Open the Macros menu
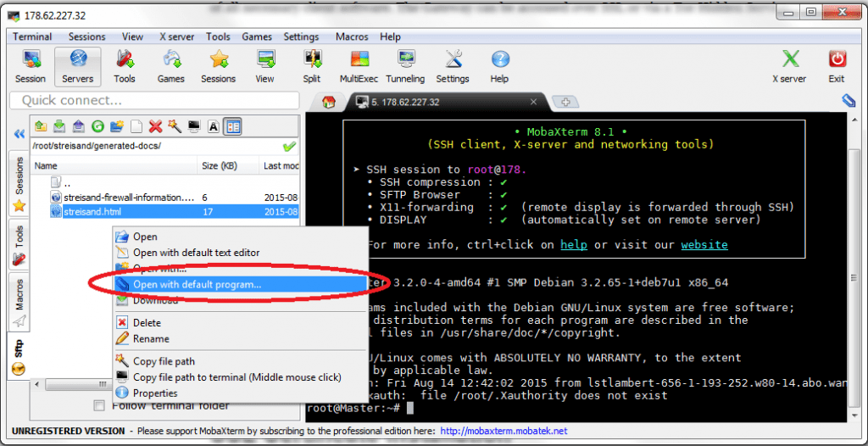The image size is (868, 446). tap(353, 36)
